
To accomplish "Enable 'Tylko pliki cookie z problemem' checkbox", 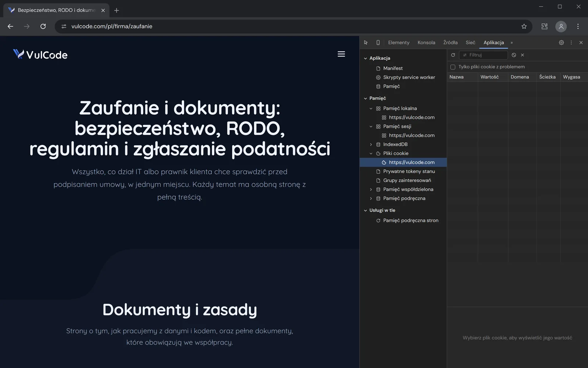I will click(453, 67).
